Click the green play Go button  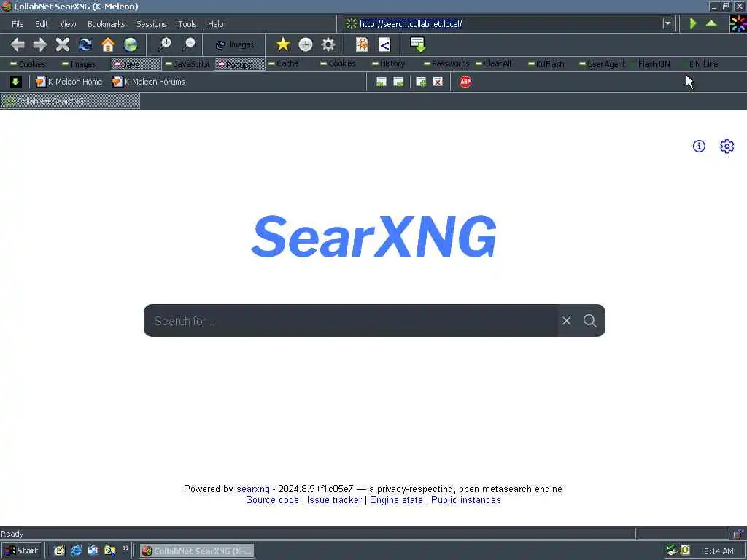point(693,23)
